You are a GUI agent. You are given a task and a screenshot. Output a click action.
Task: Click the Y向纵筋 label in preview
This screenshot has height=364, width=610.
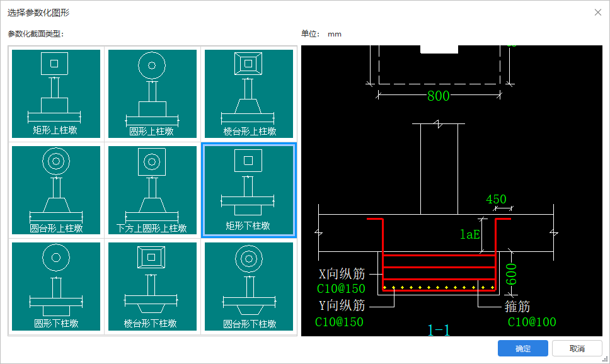(342, 305)
